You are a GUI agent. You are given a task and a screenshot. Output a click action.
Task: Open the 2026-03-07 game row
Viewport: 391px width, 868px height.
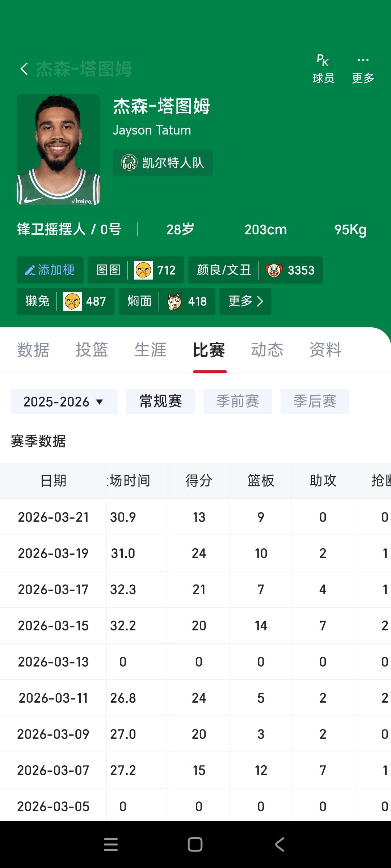pyautogui.click(x=195, y=770)
